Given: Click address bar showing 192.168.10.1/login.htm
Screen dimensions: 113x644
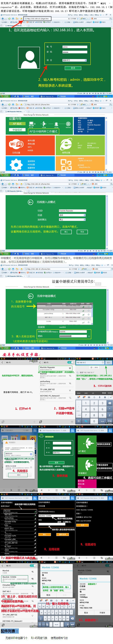Looking at the screenshot, I should (38, 19).
